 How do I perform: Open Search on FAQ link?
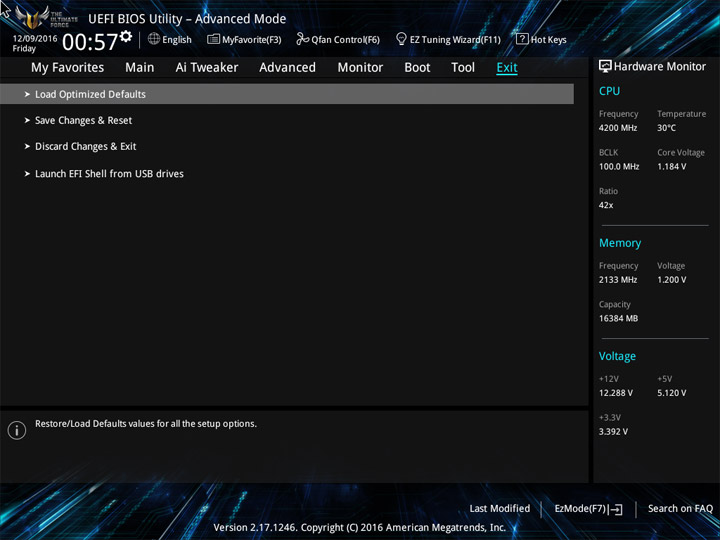[680, 509]
